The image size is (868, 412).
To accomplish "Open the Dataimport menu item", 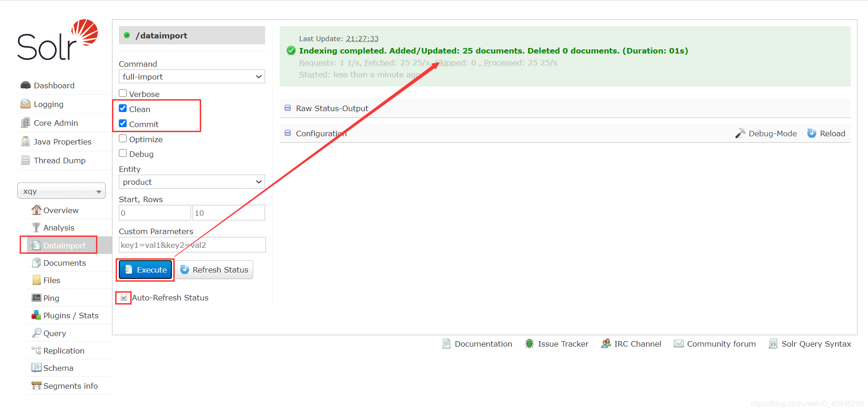I will [x=64, y=245].
